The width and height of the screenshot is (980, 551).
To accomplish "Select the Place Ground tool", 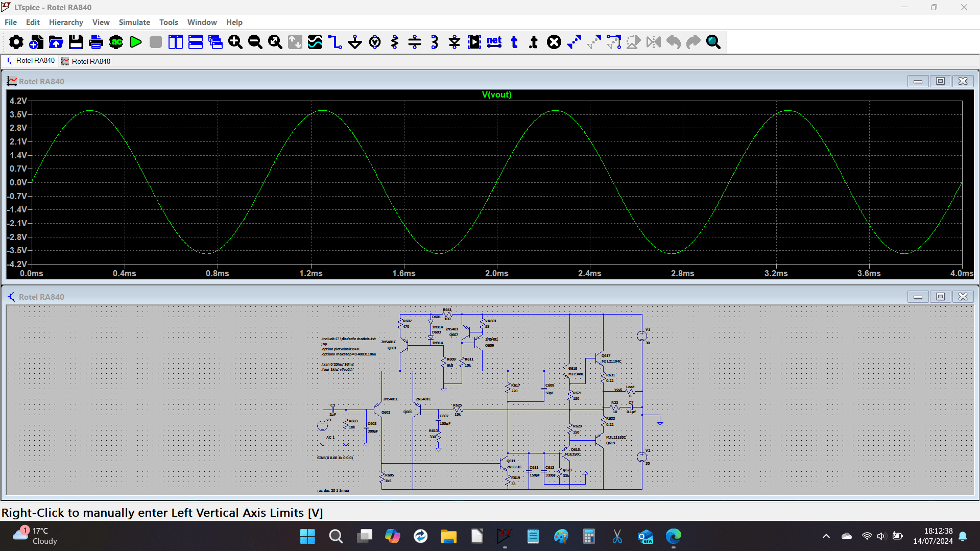I will point(355,42).
